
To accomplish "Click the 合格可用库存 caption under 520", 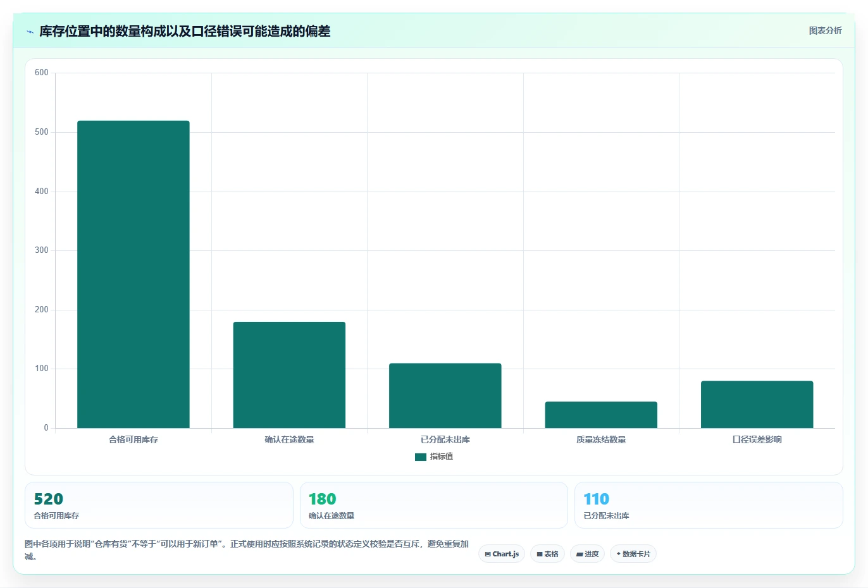I will (x=56, y=516).
